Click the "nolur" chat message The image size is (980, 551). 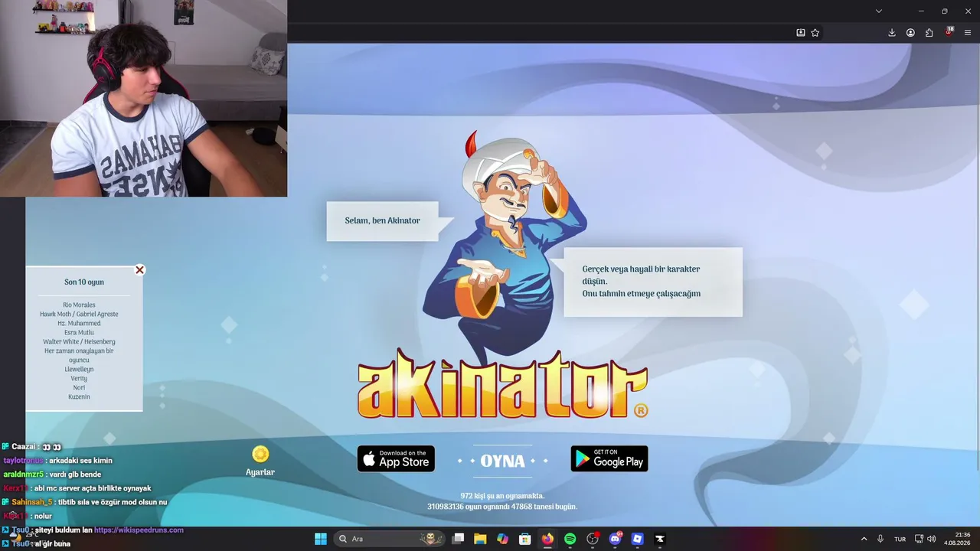click(28, 516)
